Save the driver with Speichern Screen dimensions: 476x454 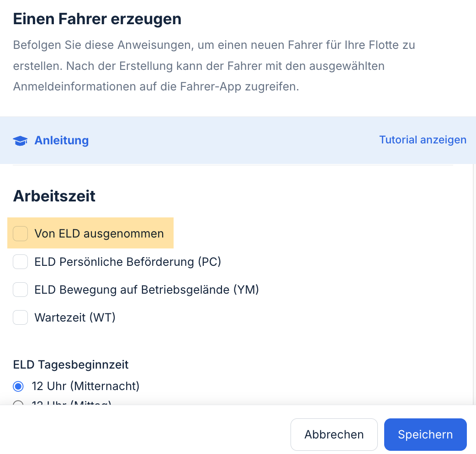[x=425, y=434]
